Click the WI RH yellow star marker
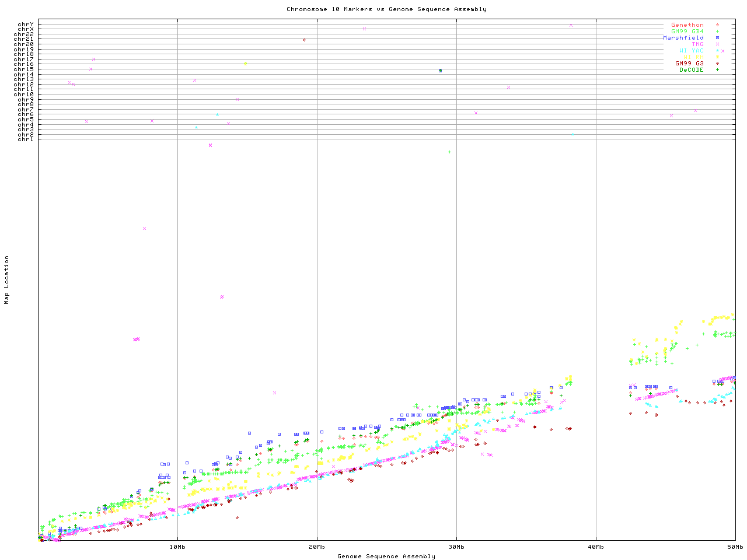 click(717, 57)
